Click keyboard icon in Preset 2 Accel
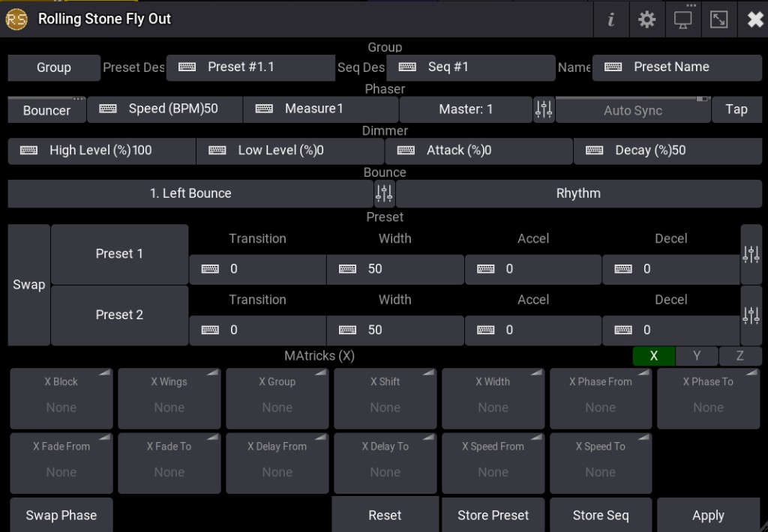The image size is (768, 532). click(x=486, y=330)
